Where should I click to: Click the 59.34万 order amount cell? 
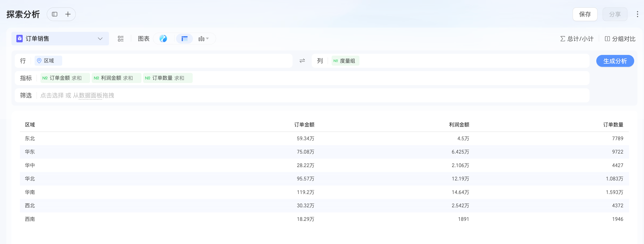click(305, 138)
